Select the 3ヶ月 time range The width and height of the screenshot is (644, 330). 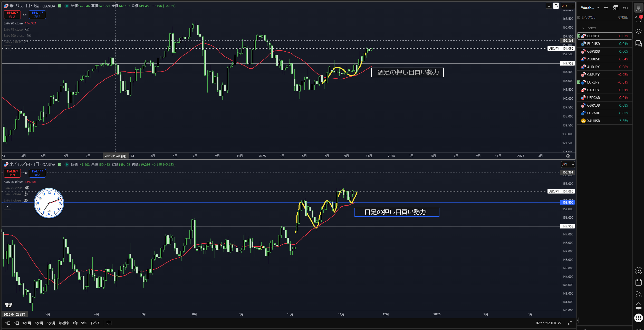tap(39, 323)
